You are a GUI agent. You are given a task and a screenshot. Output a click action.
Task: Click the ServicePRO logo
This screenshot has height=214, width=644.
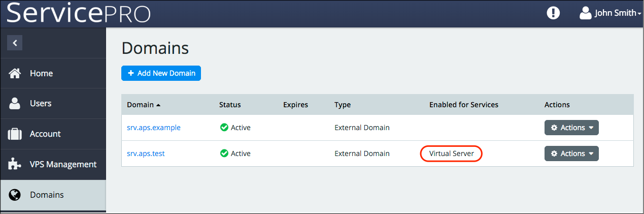[79, 13]
